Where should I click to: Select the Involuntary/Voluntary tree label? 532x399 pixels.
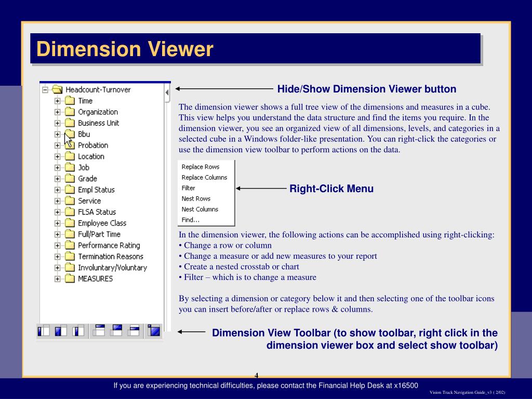pos(113,268)
